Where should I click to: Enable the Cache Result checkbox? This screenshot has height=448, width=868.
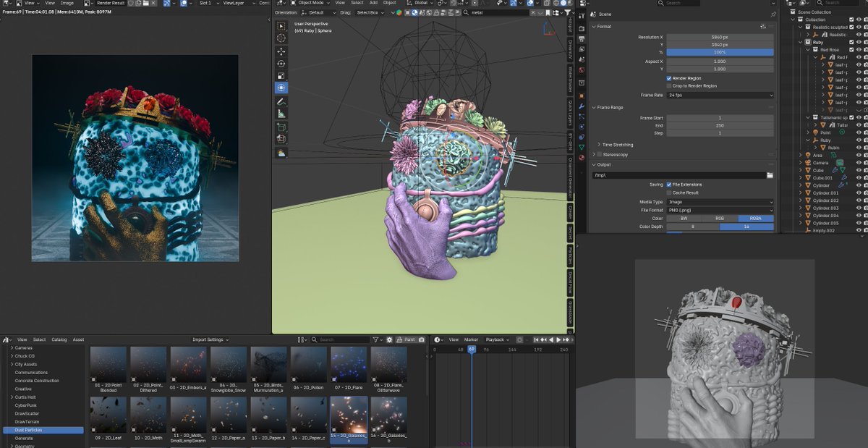pyautogui.click(x=669, y=193)
